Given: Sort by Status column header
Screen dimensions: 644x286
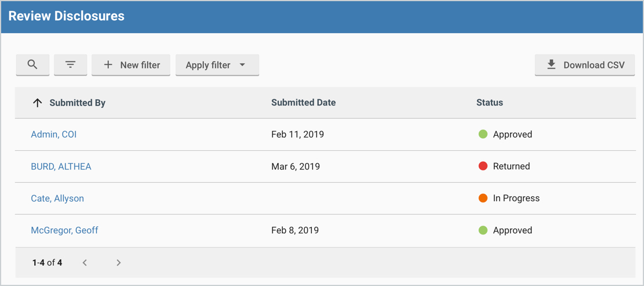Looking at the screenshot, I should tap(490, 103).
